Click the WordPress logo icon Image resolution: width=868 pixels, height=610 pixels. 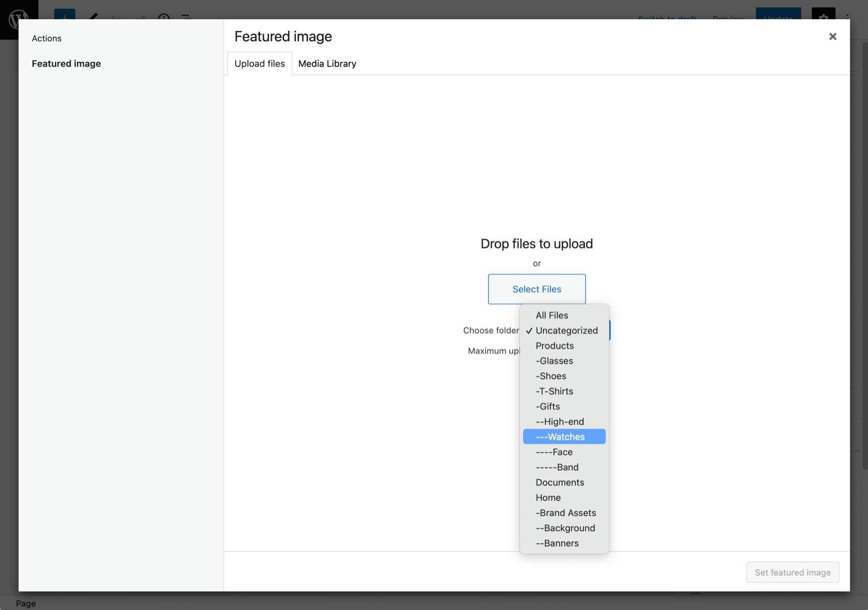coord(19,18)
